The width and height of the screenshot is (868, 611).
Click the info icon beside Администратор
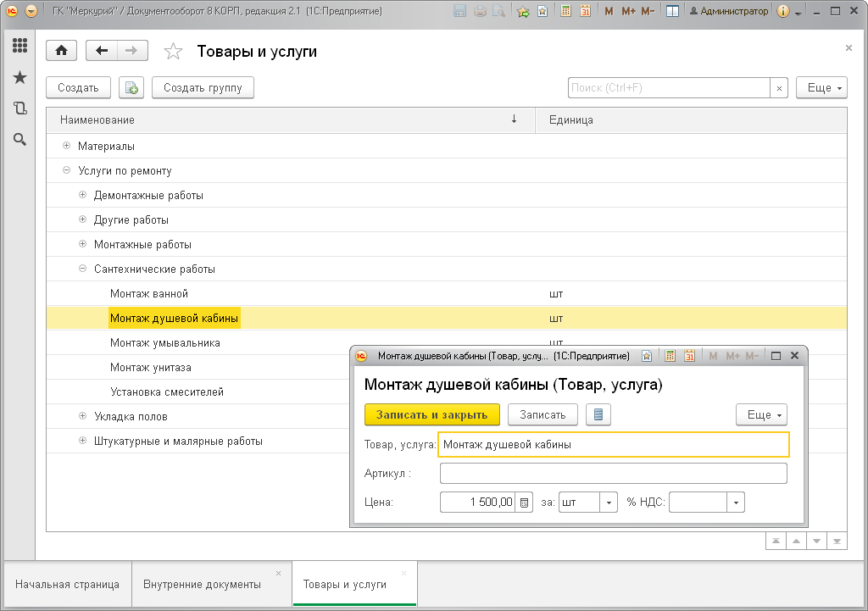tap(782, 11)
